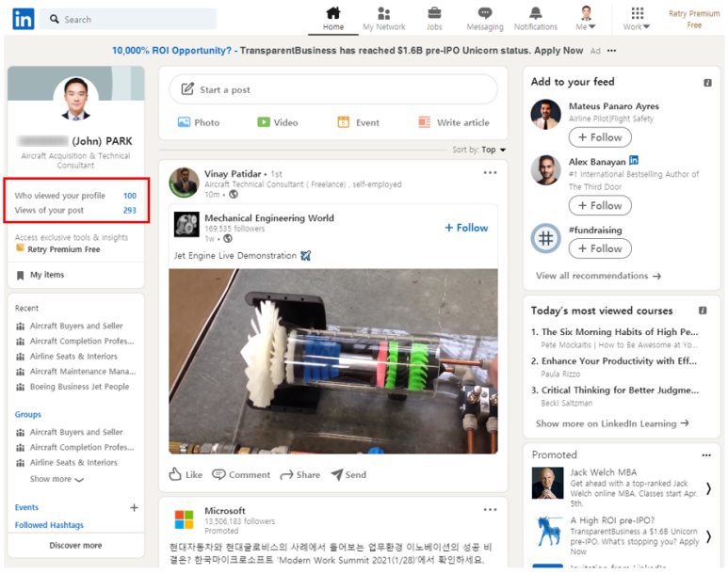Open My items bookmark
The height and width of the screenshot is (574, 728).
tap(40, 275)
